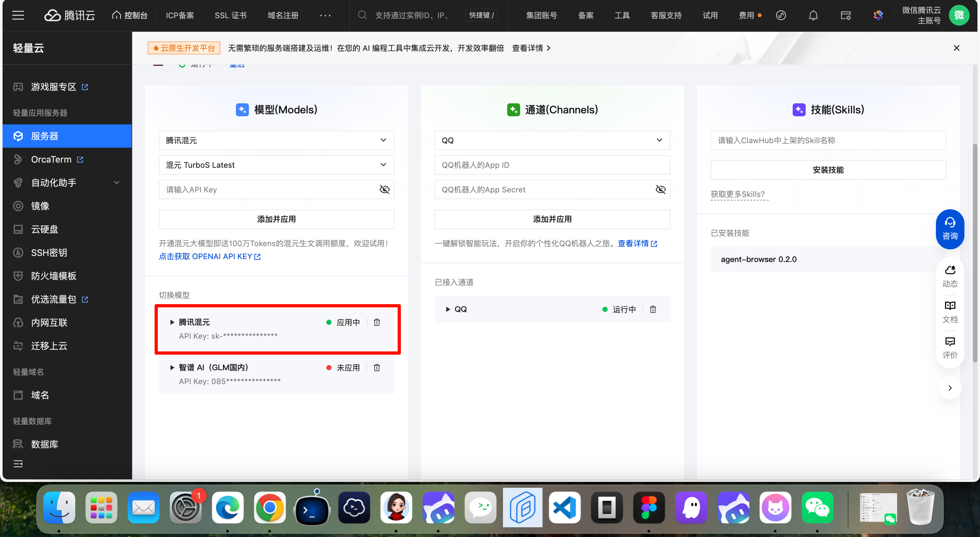Open the 咨询 customer service widget
Viewport: 980px width, 537px height.
tap(950, 229)
